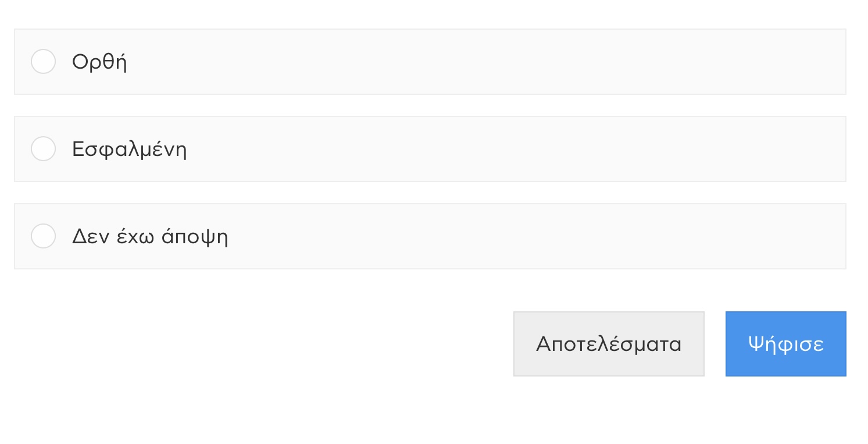Select the Εσφαλμένη radio button
Screen dimensions: 868x444
[43, 149]
